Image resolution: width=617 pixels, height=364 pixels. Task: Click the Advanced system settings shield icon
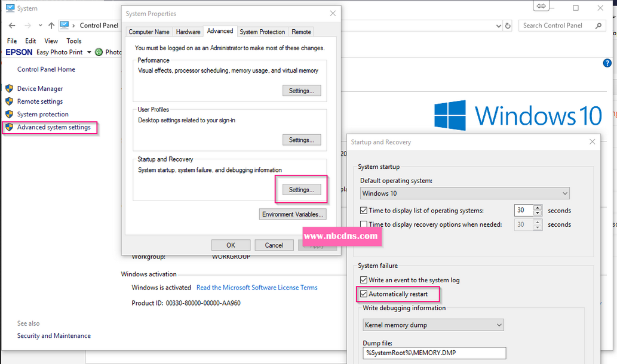10,127
